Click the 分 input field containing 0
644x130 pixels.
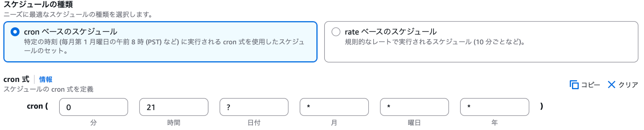[93, 107]
